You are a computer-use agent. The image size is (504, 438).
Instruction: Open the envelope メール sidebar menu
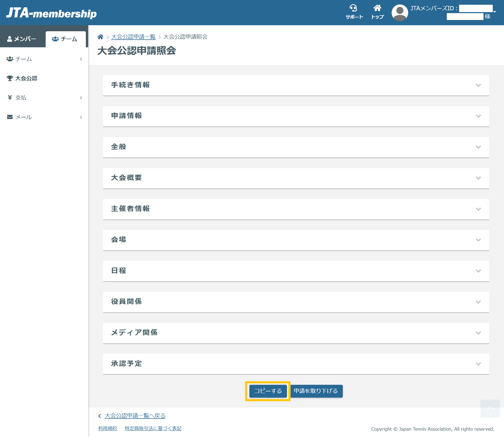tap(44, 117)
